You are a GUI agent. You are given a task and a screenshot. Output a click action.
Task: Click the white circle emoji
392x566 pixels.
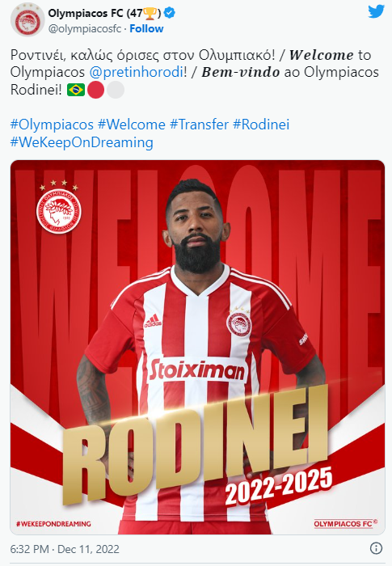(116, 90)
